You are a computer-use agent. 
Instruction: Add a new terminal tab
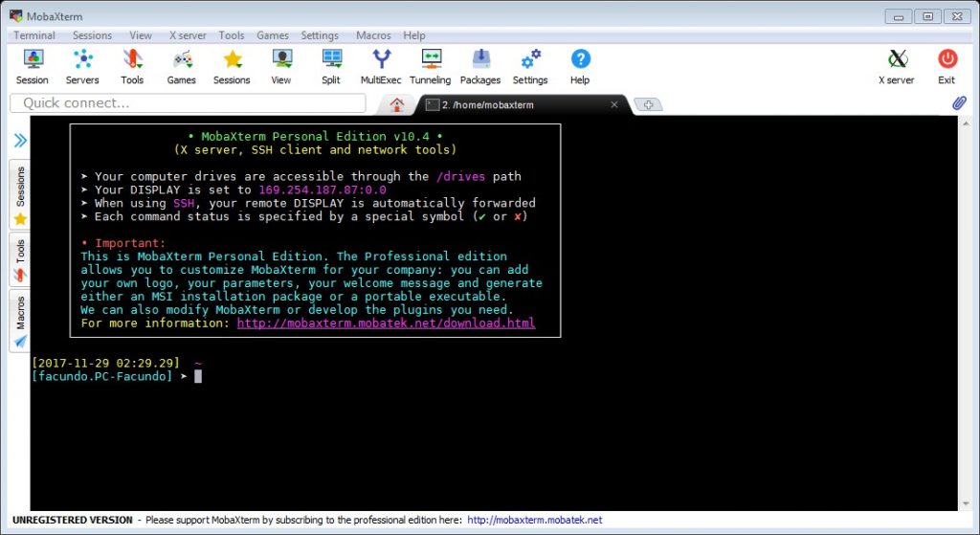pyautogui.click(x=648, y=104)
